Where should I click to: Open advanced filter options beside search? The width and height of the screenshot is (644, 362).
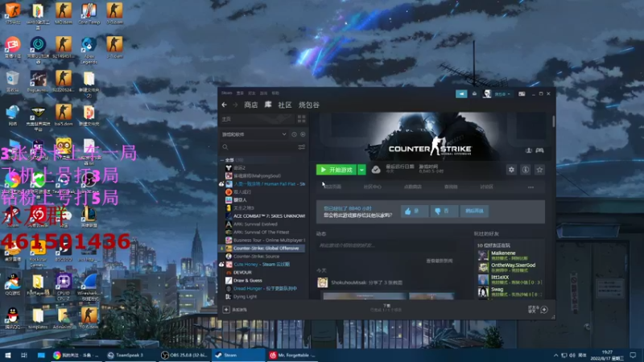(x=301, y=147)
